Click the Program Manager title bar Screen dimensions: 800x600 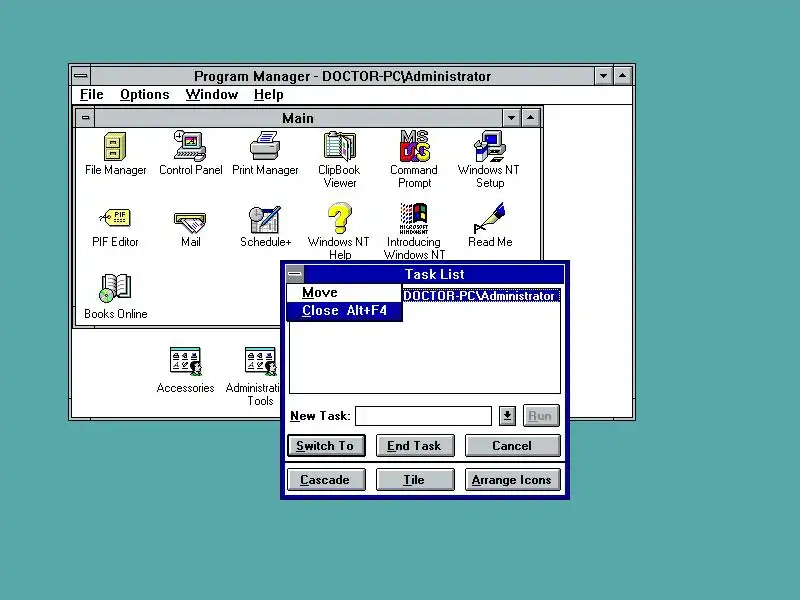342,76
